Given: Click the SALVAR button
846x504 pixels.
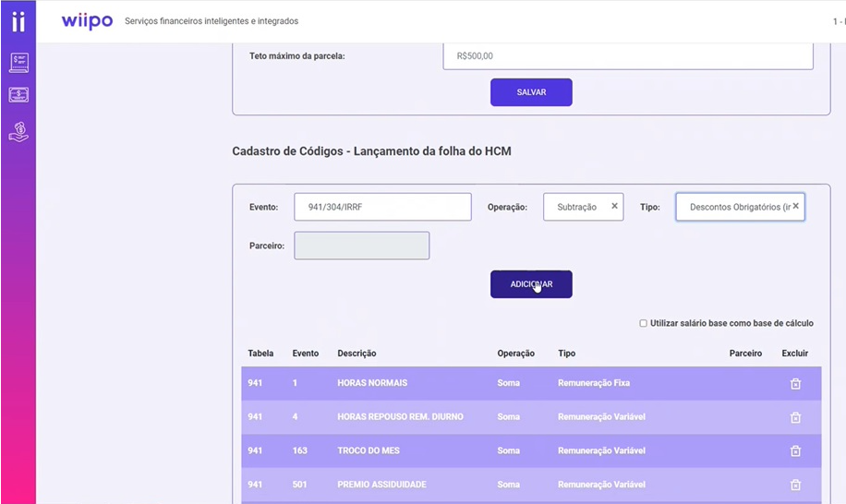Looking at the screenshot, I should coord(531,92).
